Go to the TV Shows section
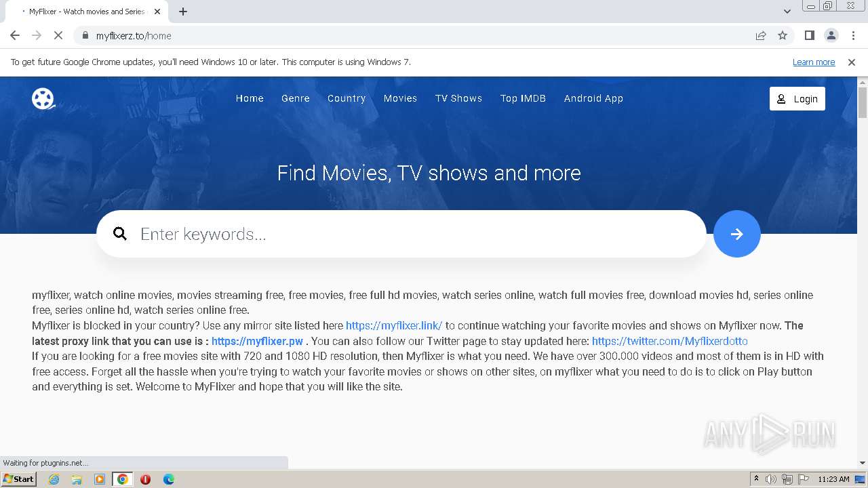This screenshot has width=868, height=488. (x=458, y=98)
